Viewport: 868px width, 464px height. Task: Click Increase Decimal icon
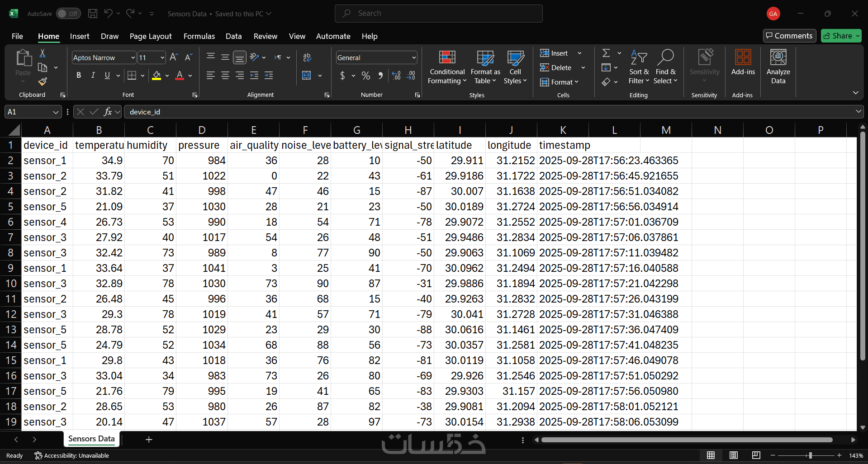click(x=396, y=76)
